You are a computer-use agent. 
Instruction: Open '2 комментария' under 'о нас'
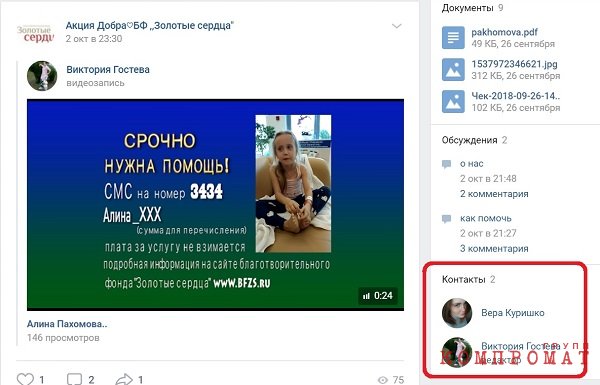494,194
